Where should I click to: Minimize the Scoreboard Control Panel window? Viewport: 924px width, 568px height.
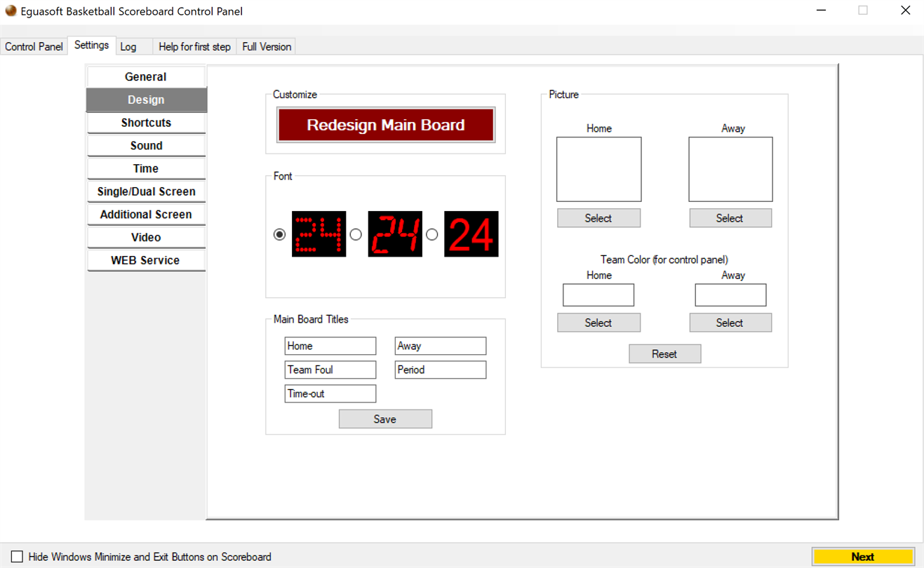822,11
